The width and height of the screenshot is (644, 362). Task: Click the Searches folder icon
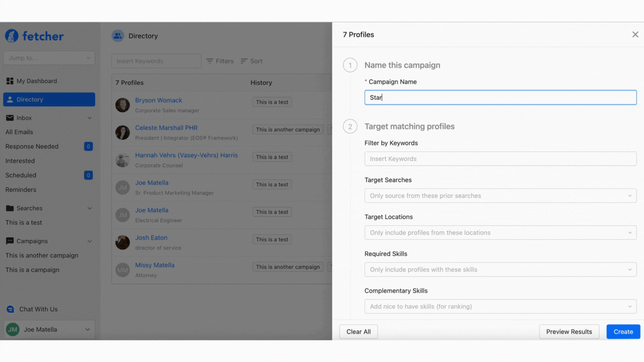10,208
